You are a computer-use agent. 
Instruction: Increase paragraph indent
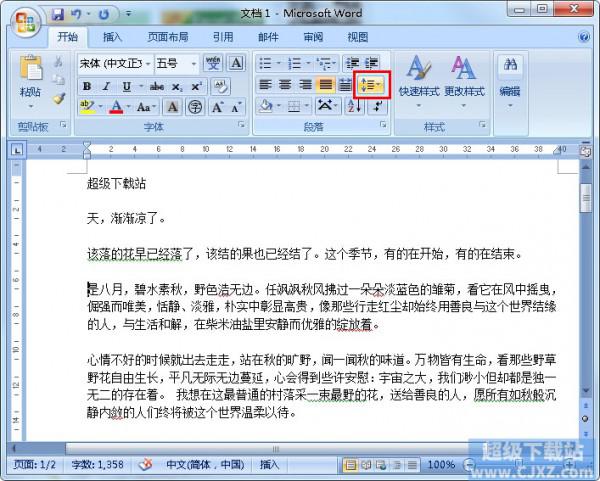coord(371,63)
